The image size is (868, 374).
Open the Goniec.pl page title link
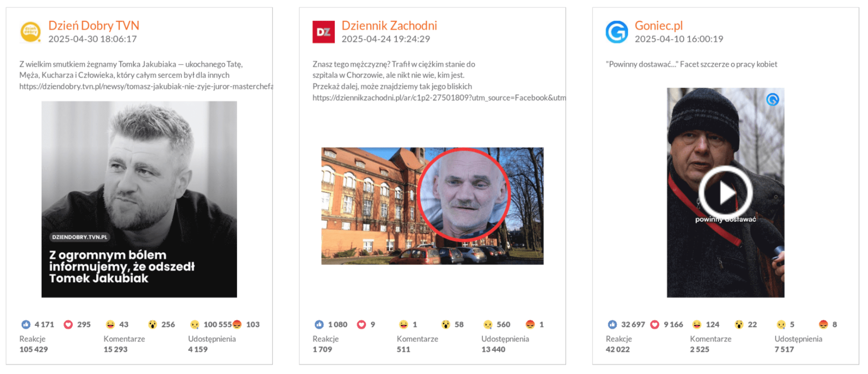point(659,26)
